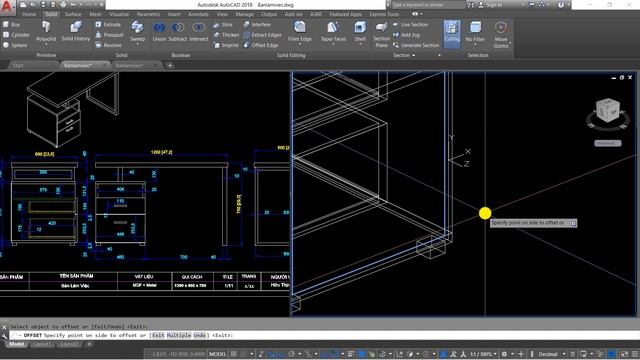The height and width of the screenshot is (360, 640).
Task: Open the Shell dropdown arrow
Action: [x=360, y=44]
